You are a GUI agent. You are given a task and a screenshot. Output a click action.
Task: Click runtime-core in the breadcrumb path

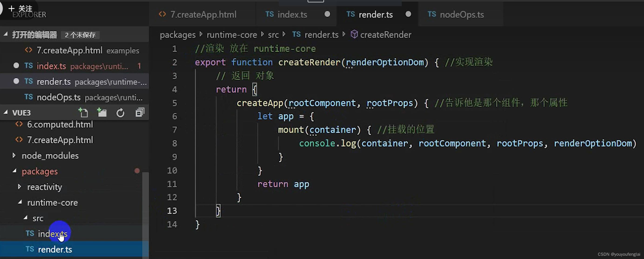(232, 35)
